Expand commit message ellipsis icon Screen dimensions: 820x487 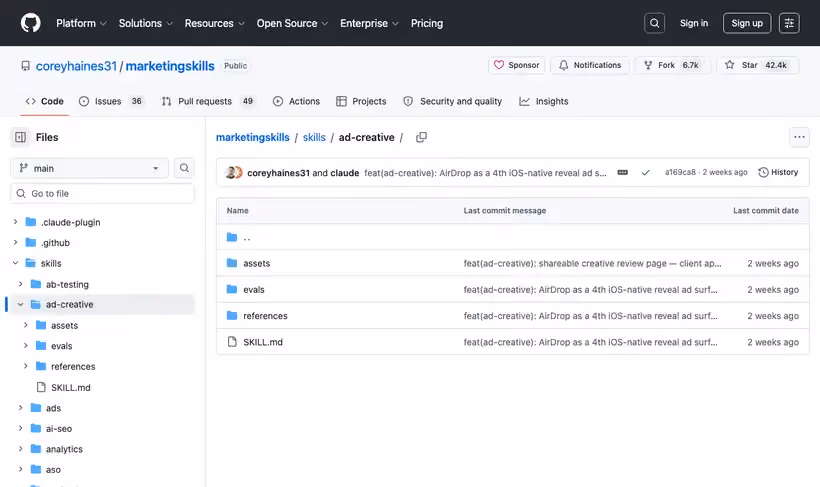622,172
